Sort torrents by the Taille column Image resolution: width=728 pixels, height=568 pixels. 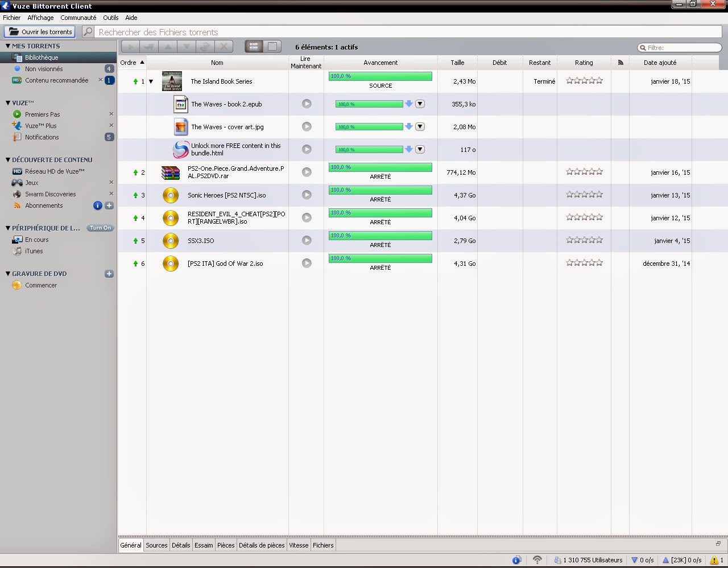[457, 63]
